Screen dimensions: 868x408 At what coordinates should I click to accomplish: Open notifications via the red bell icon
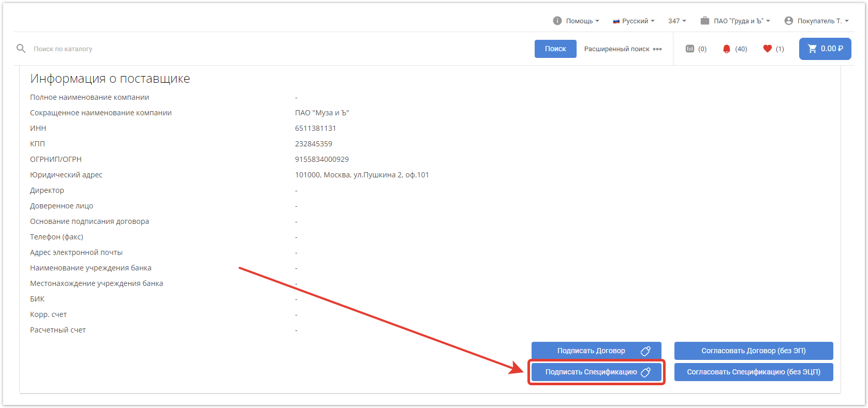(x=726, y=49)
